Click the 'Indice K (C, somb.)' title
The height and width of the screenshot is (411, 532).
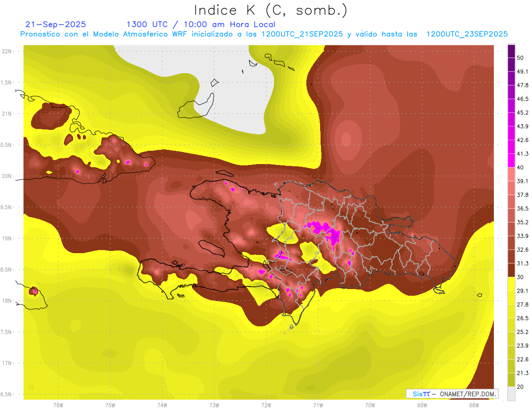271,10
